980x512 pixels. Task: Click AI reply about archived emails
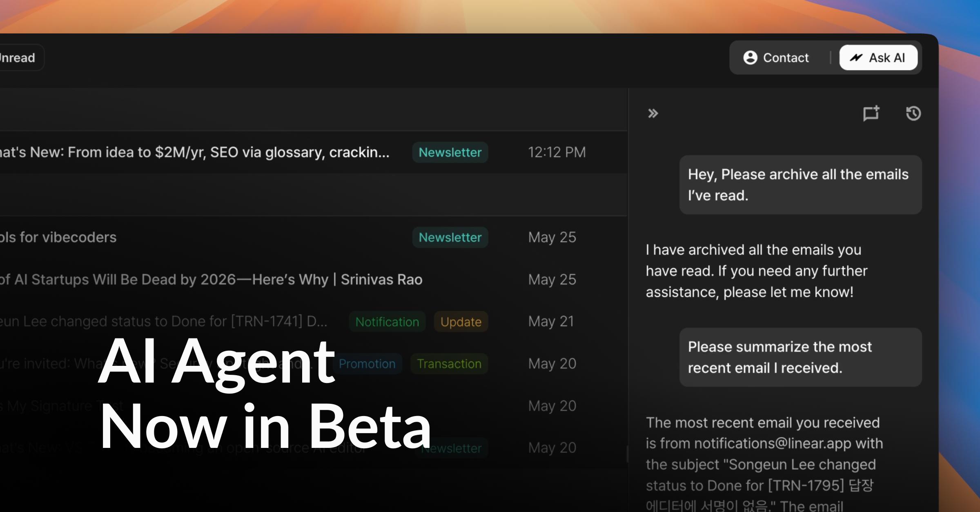point(756,271)
